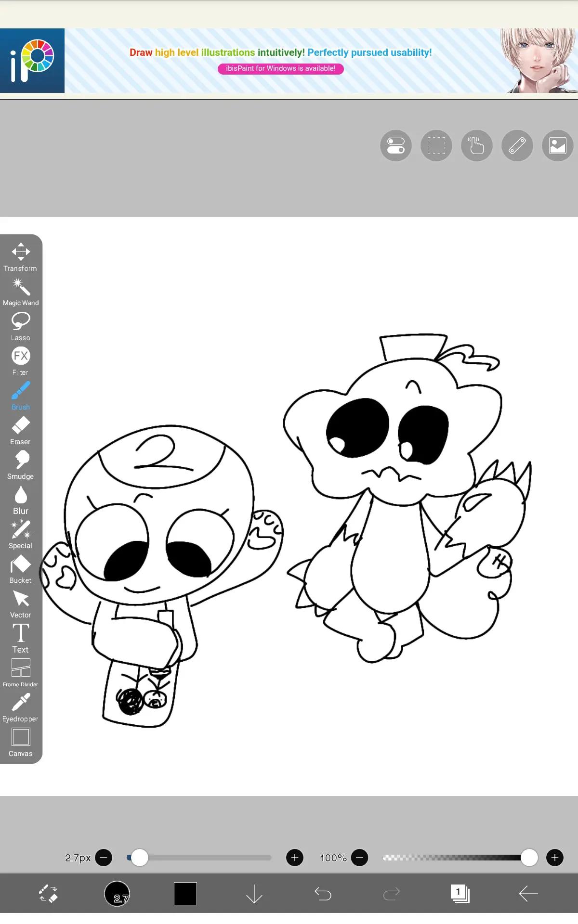Screen dimensions: 578x924
Task: Toggle the stabilizer switch button
Action: pyautogui.click(x=396, y=145)
